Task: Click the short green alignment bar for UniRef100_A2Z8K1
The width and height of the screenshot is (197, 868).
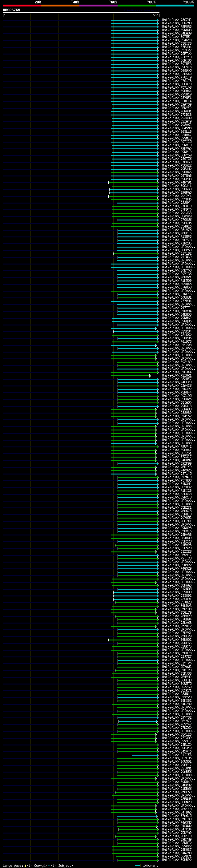Action: click(131, 376)
